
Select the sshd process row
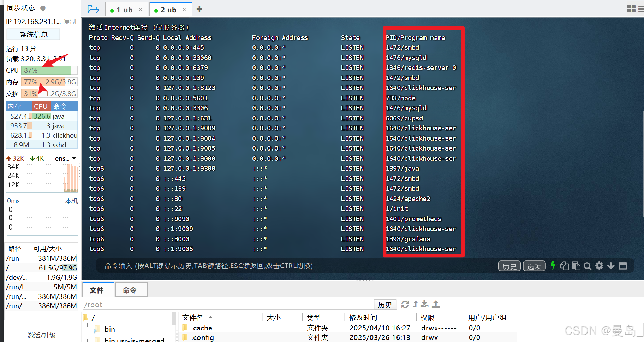[x=42, y=145]
